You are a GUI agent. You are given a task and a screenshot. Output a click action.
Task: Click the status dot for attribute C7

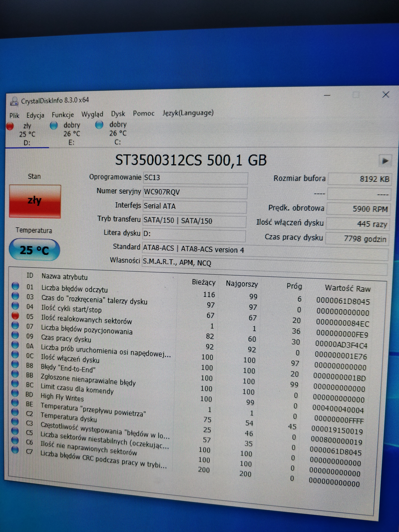(x=15, y=450)
